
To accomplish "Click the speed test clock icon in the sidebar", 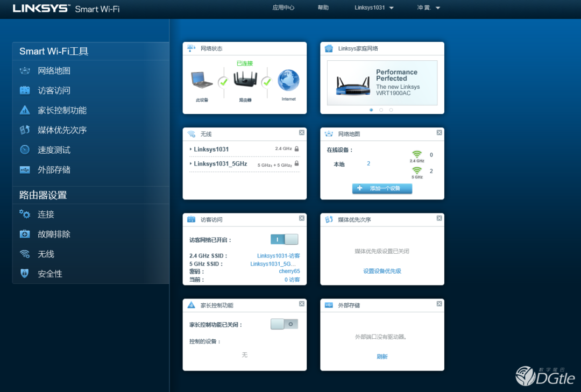I will [25, 149].
